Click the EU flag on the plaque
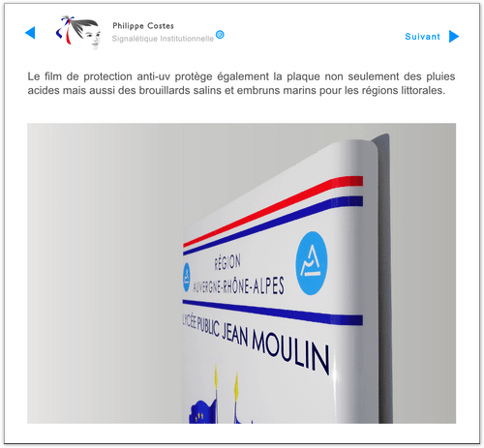The image size is (484, 448). tap(201, 412)
